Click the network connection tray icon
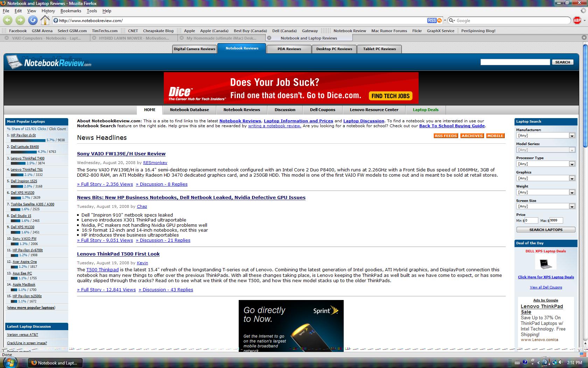588x368 pixels. tap(555, 362)
